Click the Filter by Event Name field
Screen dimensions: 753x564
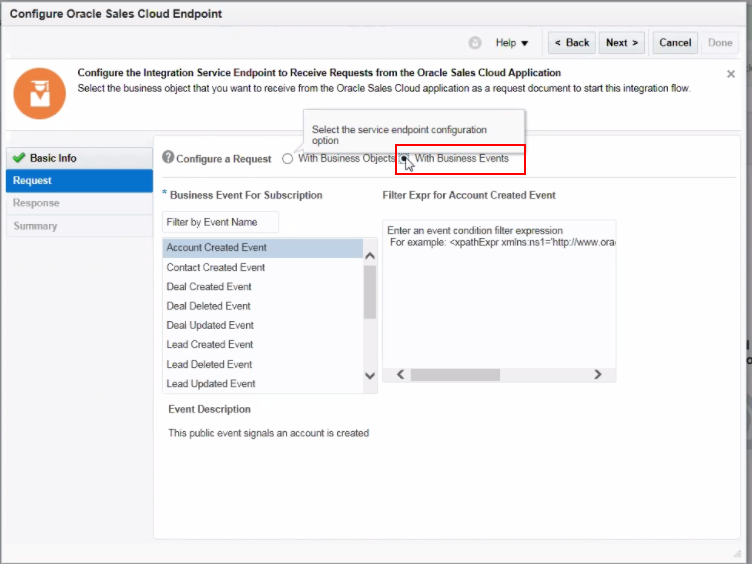point(220,222)
